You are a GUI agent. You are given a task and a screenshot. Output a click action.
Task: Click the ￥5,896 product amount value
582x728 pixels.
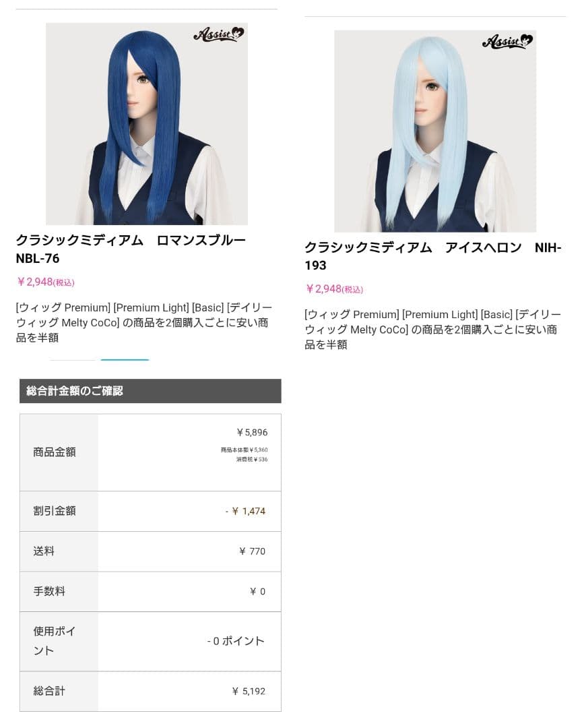tap(252, 432)
